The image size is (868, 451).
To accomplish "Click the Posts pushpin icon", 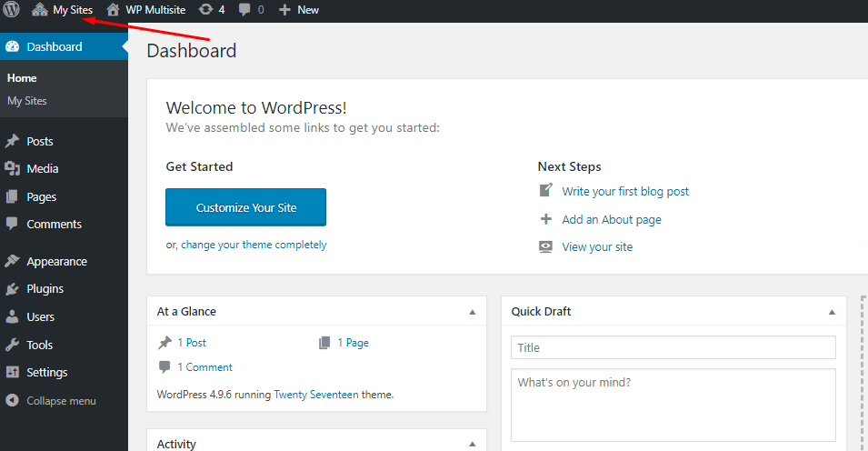I will click(12, 141).
